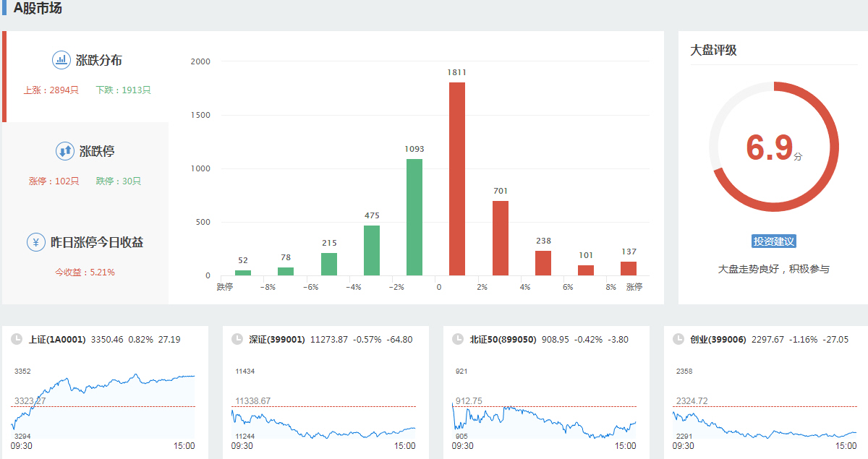
Task: Click the 6.9 score rating ring
Action: point(774,147)
